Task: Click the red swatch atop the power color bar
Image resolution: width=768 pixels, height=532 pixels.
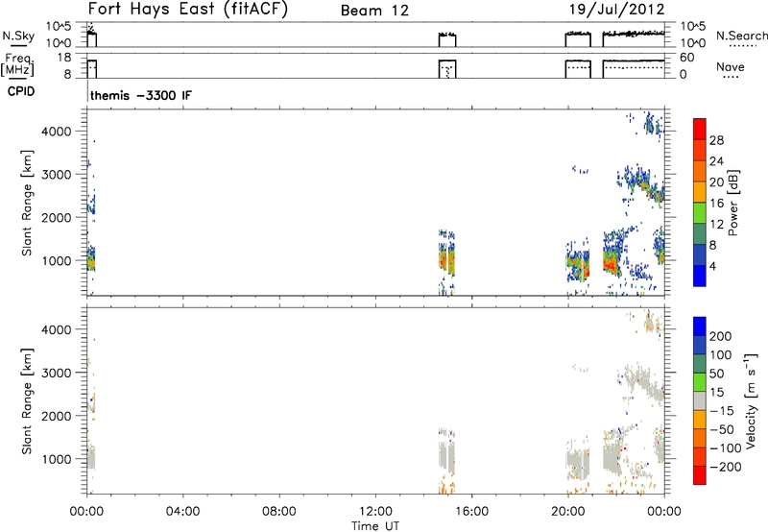Action: pyautogui.click(x=700, y=129)
